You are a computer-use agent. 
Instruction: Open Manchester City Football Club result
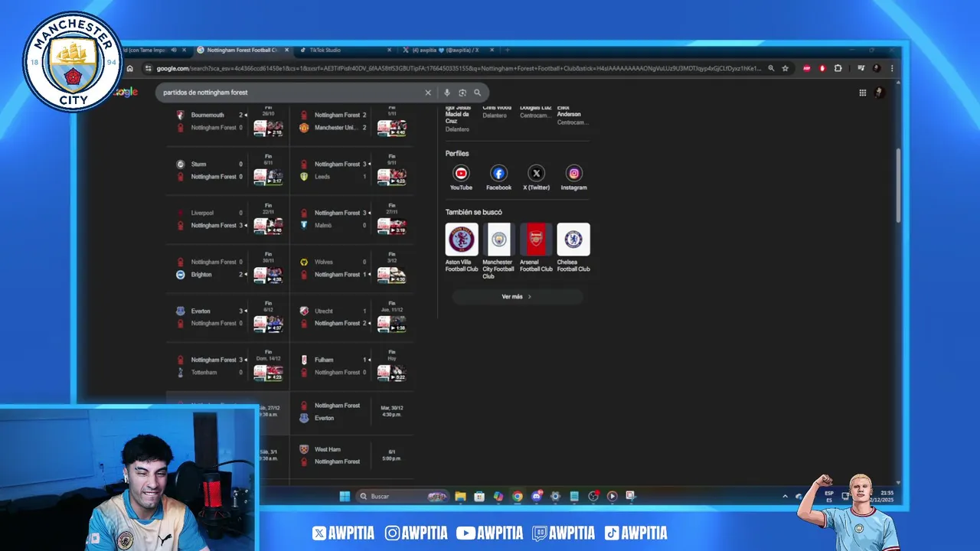click(498, 251)
